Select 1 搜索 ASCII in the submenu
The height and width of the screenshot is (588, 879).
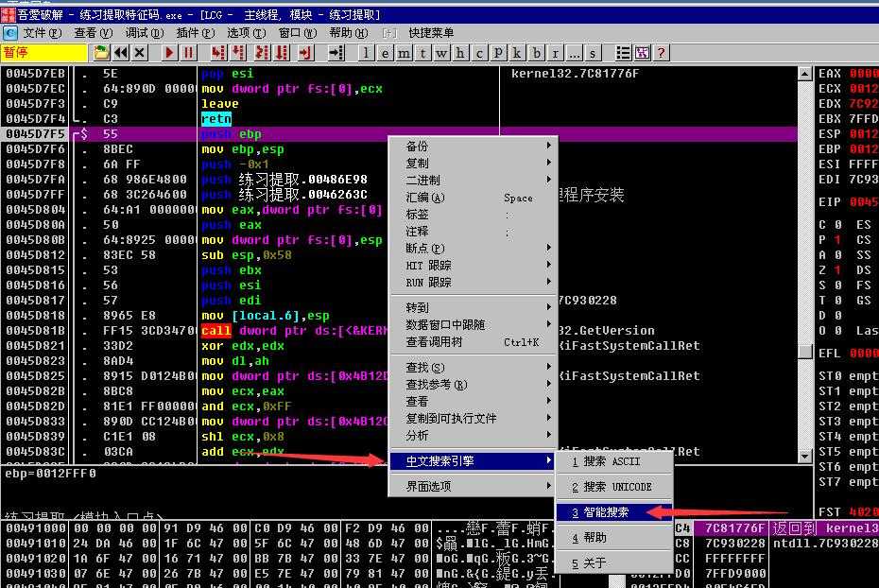(614, 461)
